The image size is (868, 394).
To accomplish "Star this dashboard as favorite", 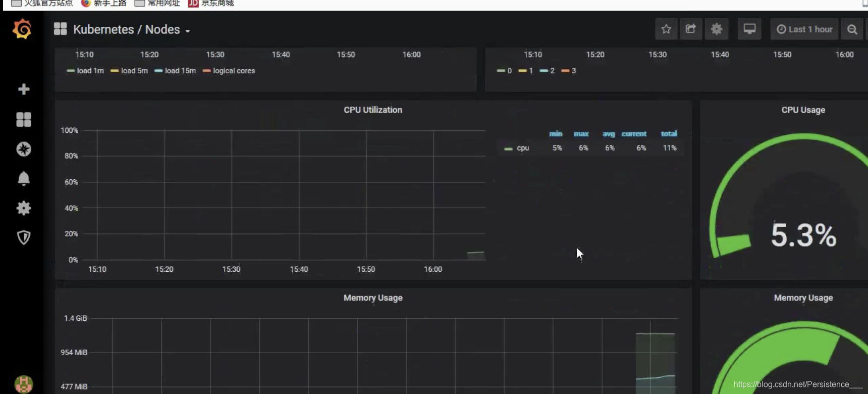I will pyautogui.click(x=666, y=29).
